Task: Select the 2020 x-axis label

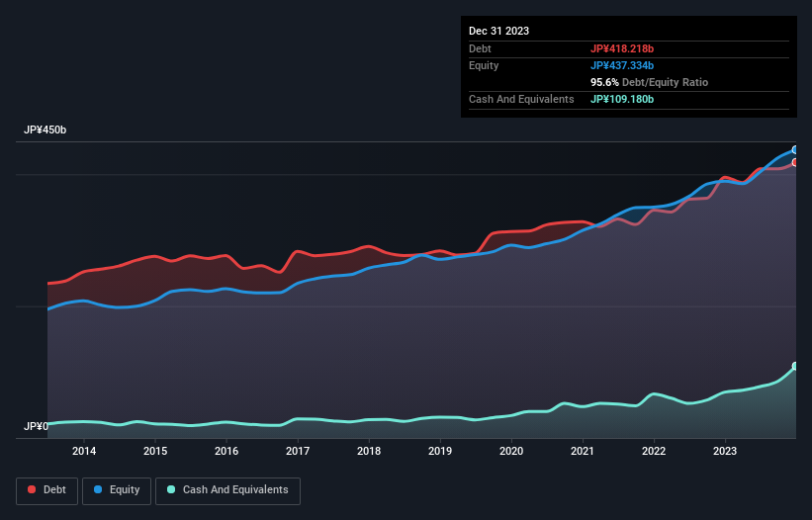Action: (511, 451)
